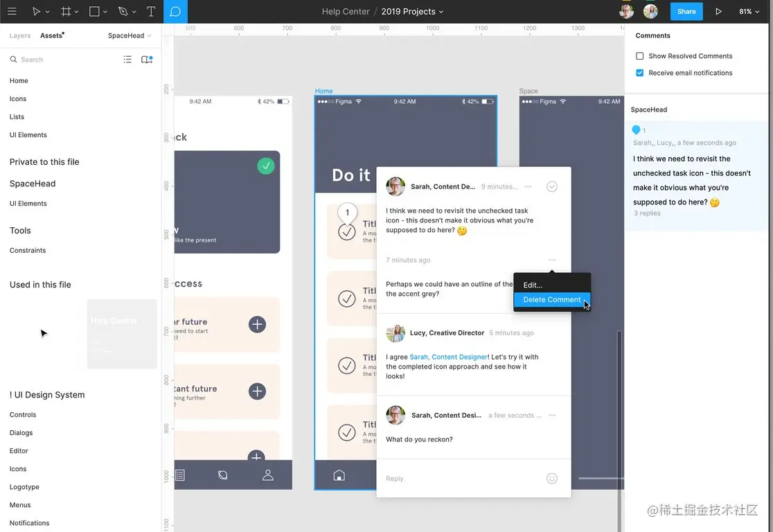Start presentation with the play icon
The height and width of the screenshot is (532, 773).
(x=718, y=11)
